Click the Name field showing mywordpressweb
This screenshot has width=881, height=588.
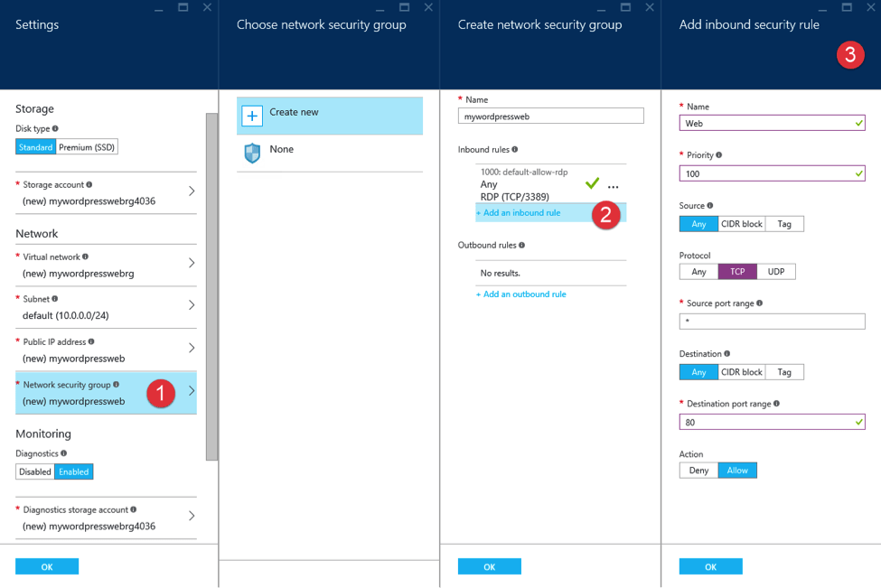pyautogui.click(x=550, y=116)
